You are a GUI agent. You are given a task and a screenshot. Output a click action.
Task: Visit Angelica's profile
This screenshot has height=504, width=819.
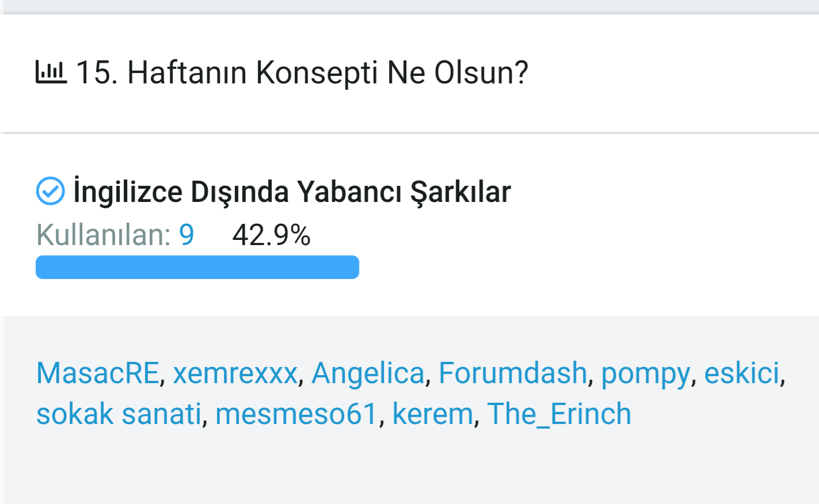coord(368,373)
